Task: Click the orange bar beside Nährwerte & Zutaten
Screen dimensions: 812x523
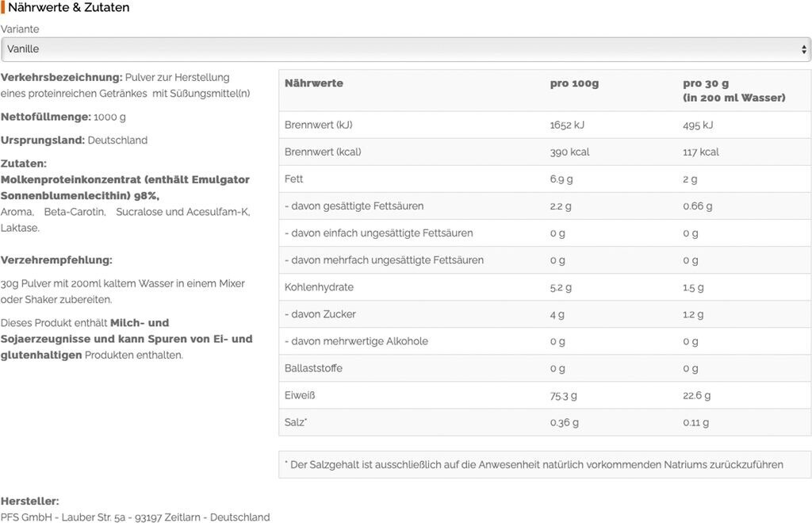Action: pyautogui.click(x=3, y=7)
